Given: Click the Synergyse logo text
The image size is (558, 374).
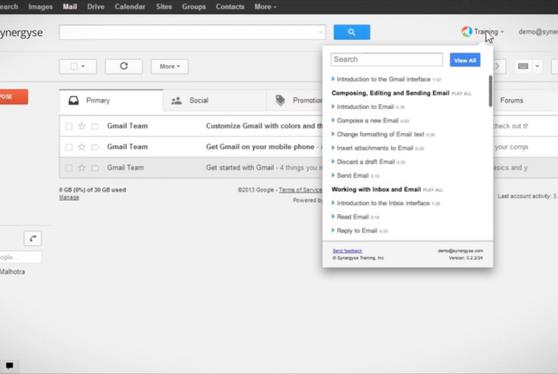Looking at the screenshot, I should 21,33.
